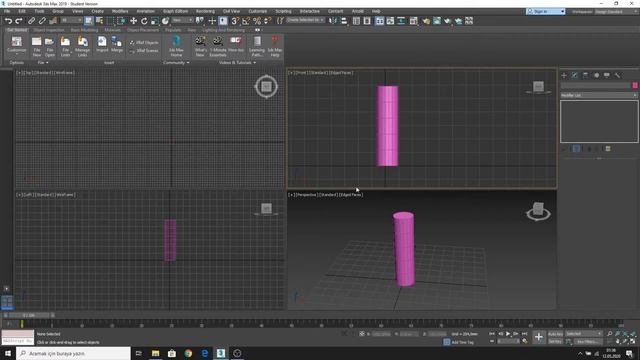Click the File New ribbon button
Viewport: 640px width, 360px height.
click(x=36, y=47)
